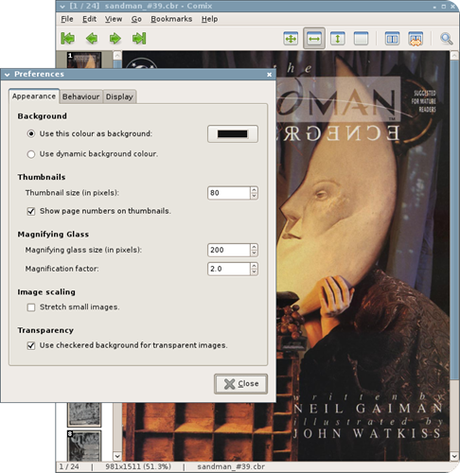Screen dimensions: 460x473
Task: Go to next page arrow icon
Action: pyautogui.click(x=115, y=38)
